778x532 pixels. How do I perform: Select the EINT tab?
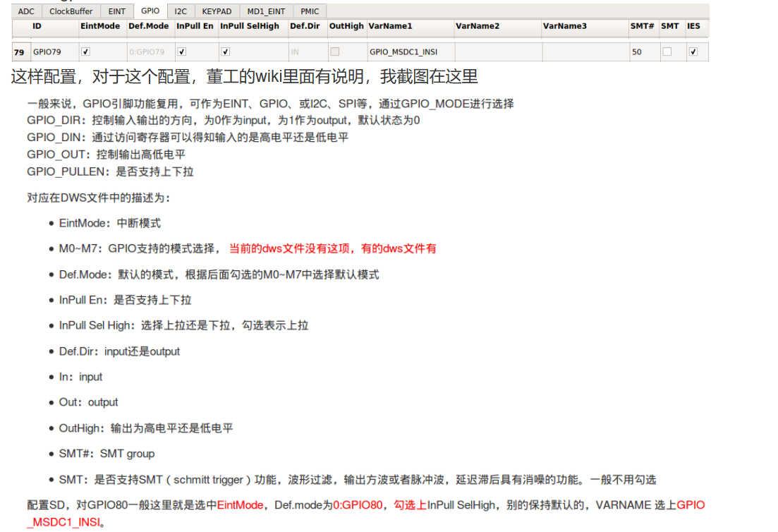pyautogui.click(x=116, y=11)
